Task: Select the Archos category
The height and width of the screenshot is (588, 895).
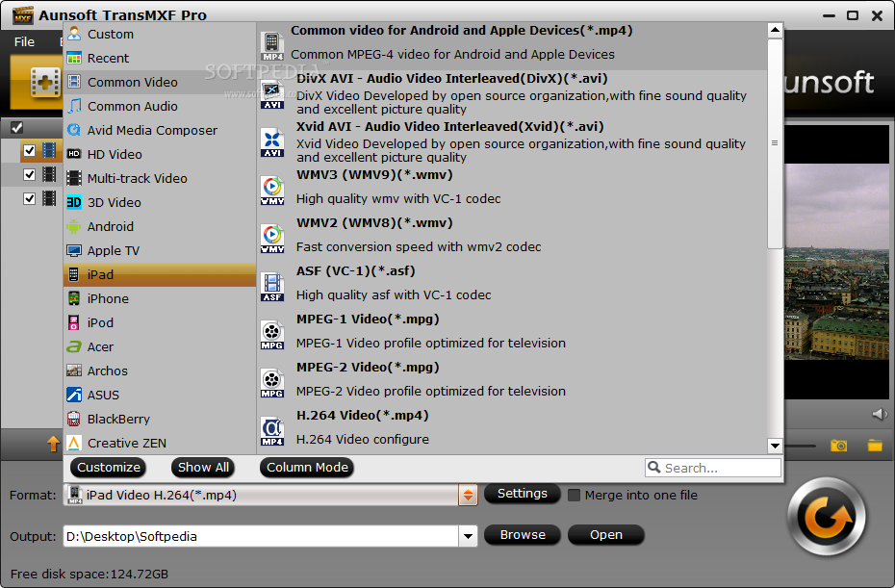Action: (x=160, y=371)
